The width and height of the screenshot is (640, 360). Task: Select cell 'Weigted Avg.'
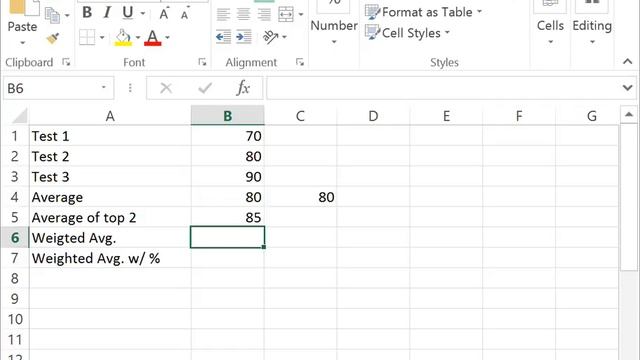[110, 238]
